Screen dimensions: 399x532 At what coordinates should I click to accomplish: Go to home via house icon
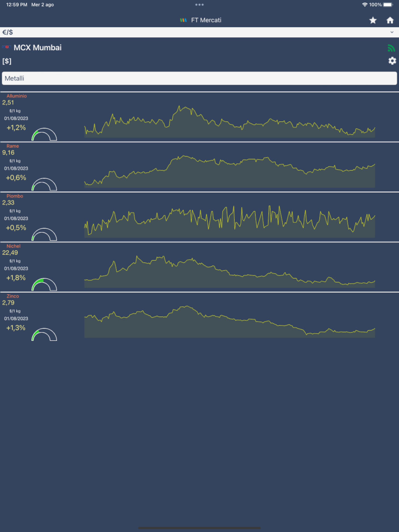coord(390,20)
